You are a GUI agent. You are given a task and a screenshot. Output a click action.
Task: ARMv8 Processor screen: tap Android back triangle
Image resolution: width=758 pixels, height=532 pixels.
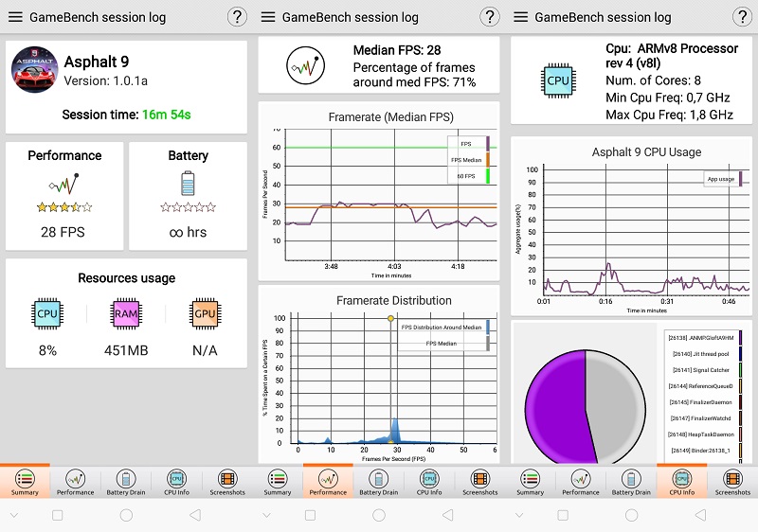(x=700, y=515)
